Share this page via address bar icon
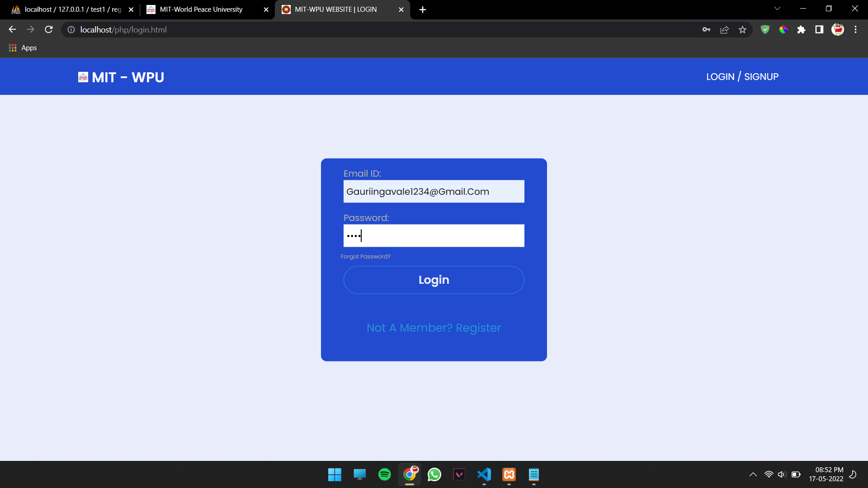Screen dimensions: 868x488 [x=724, y=30]
